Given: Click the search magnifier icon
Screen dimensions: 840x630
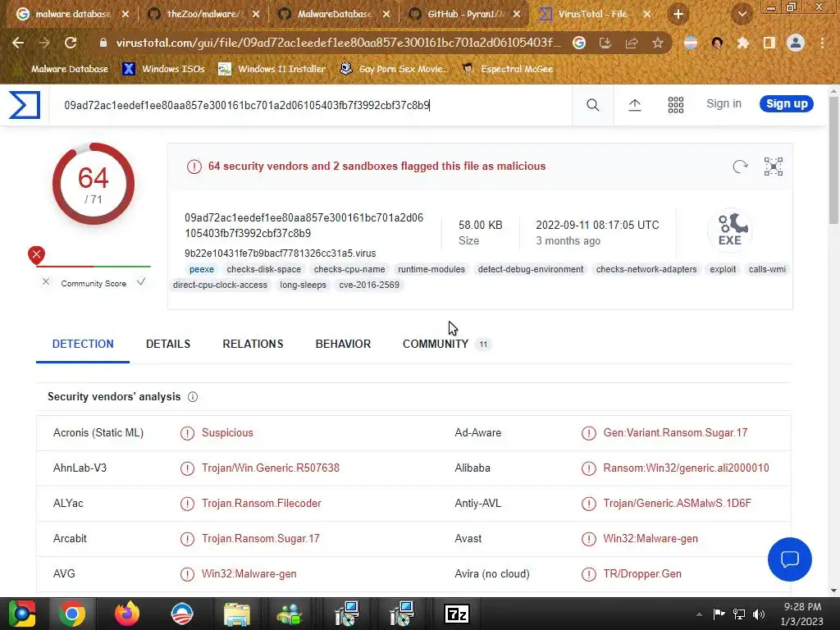Looking at the screenshot, I should tap(592, 104).
